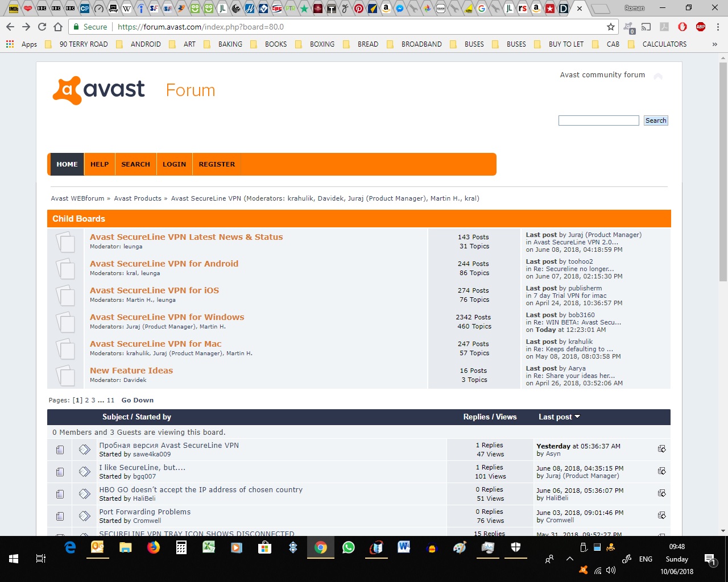The width and height of the screenshot is (728, 582).
Task: Open the red Opera-style extension icon
Action: pos(682,27)
